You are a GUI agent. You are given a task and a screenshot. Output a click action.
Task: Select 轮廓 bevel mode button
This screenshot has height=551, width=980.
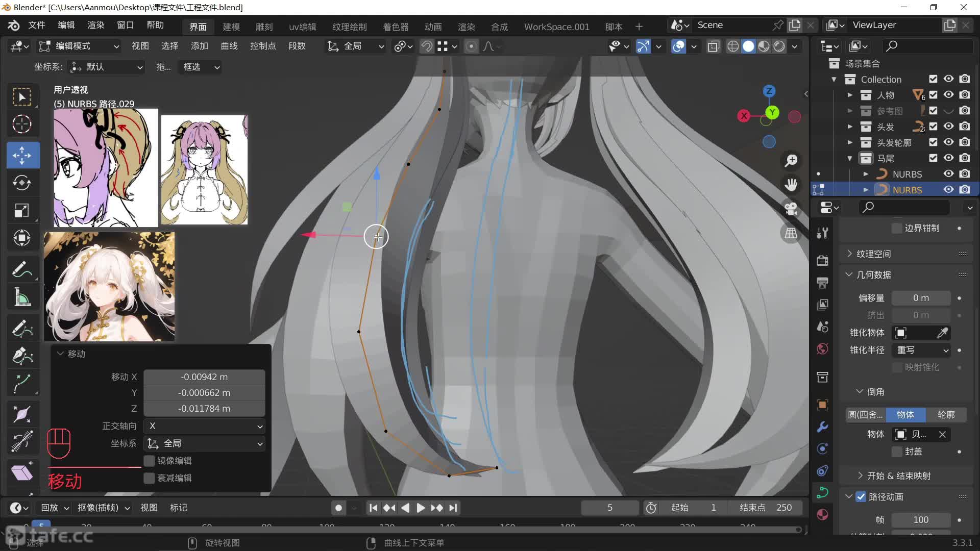tap(946, 415)
